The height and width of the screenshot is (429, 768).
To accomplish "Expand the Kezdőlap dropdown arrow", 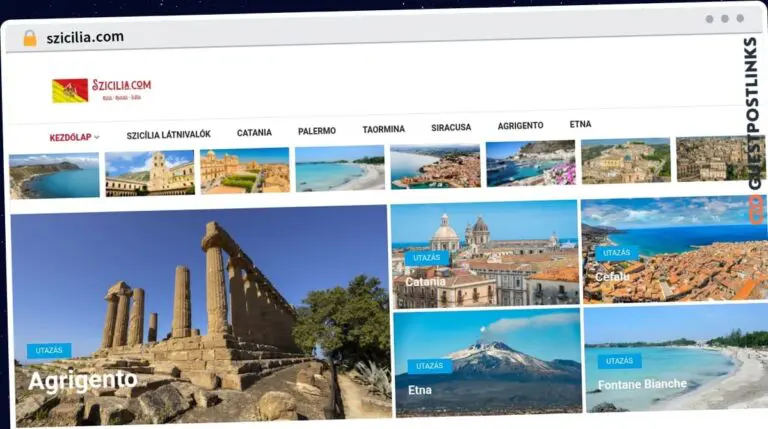I will coord(97,138).
